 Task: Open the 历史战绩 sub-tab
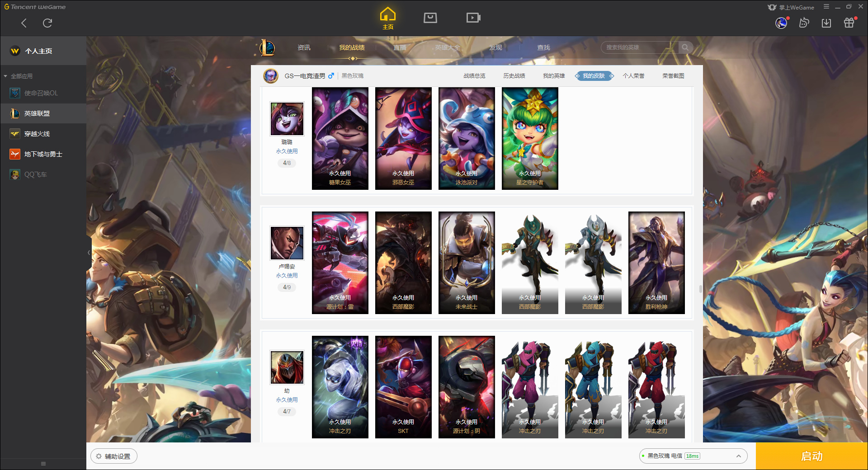tap(514, 76)
